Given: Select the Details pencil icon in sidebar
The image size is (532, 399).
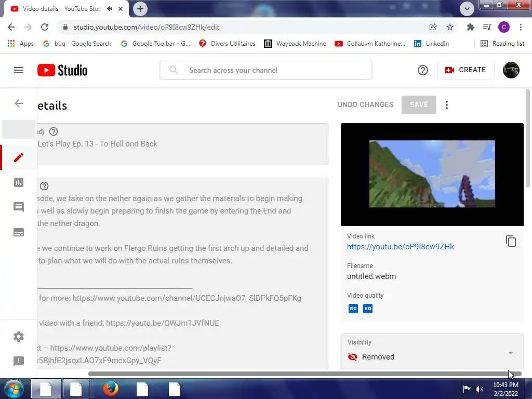Looking at the screenshot, I should 19,157.
